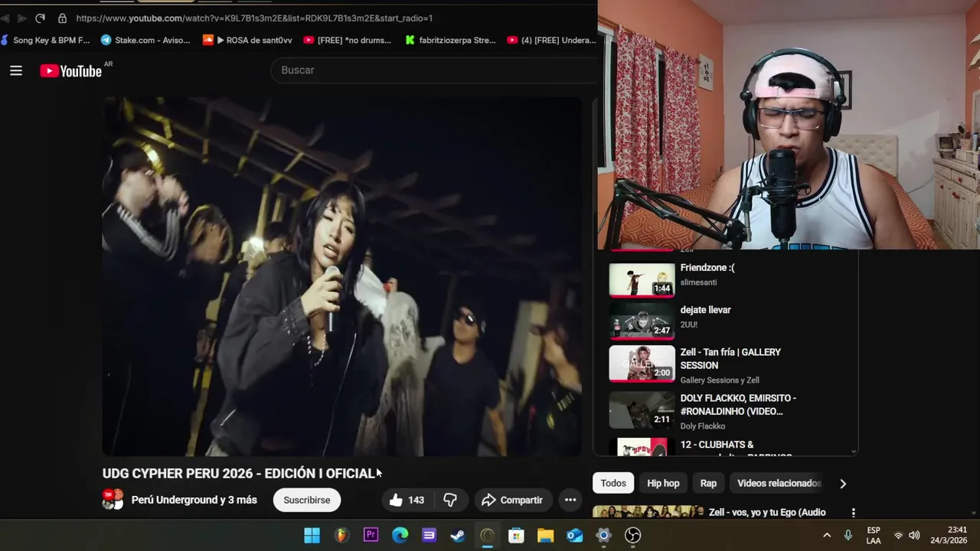Open Steam from the taskbar
The height and width of the screenshot is (551, 980).
(458, 535)
